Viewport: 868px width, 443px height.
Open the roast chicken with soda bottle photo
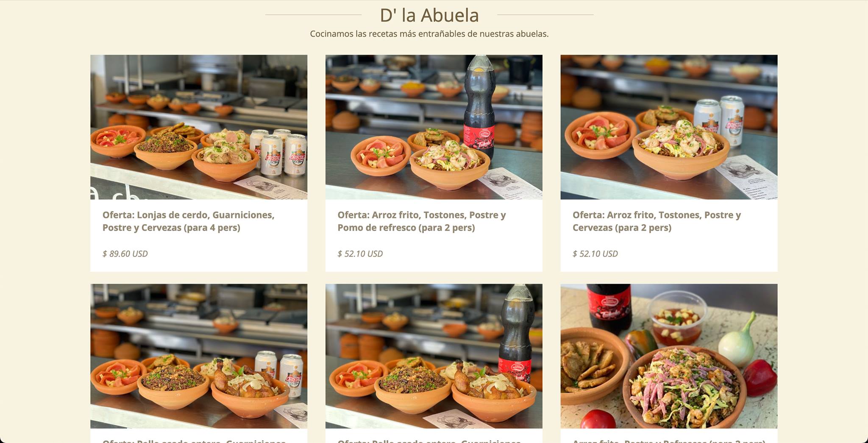click(434, 356)
